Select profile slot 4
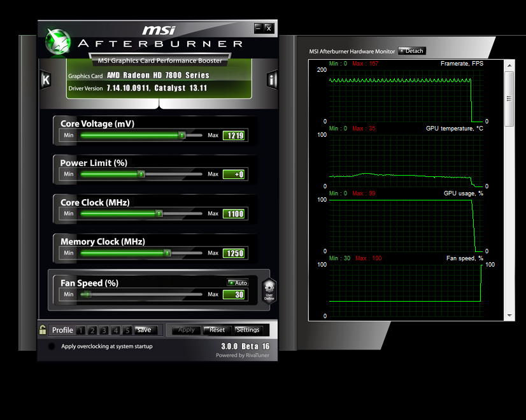This screenshot has width=526, height=420. (116, 330)
